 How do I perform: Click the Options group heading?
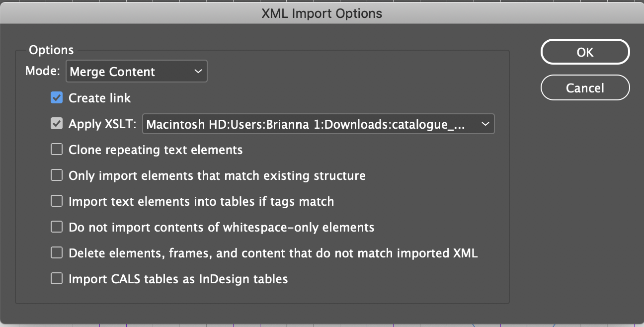(x=51, y=50)
